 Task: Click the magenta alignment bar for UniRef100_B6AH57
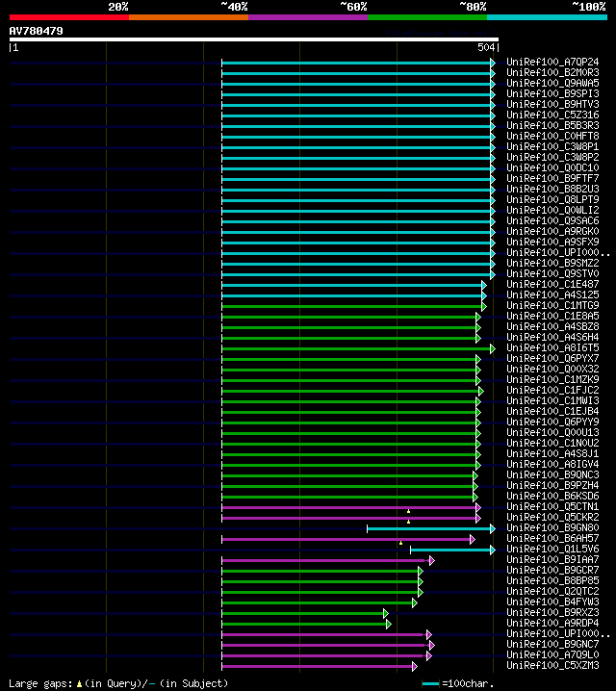[348, 539]
